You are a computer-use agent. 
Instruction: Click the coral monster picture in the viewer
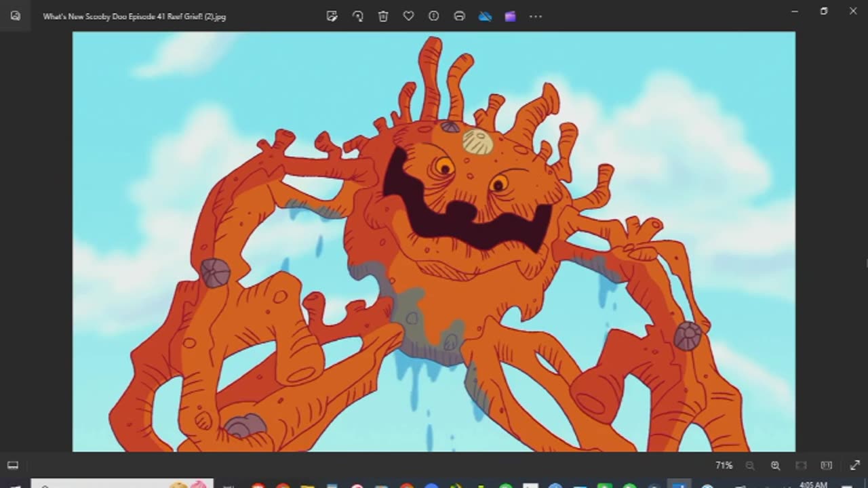434,241
